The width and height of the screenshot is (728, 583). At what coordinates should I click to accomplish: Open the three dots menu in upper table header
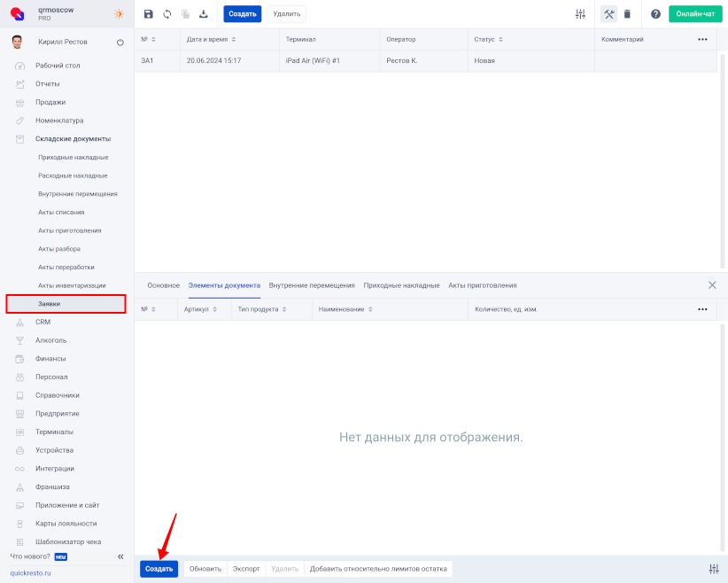[x=702, y=40]
